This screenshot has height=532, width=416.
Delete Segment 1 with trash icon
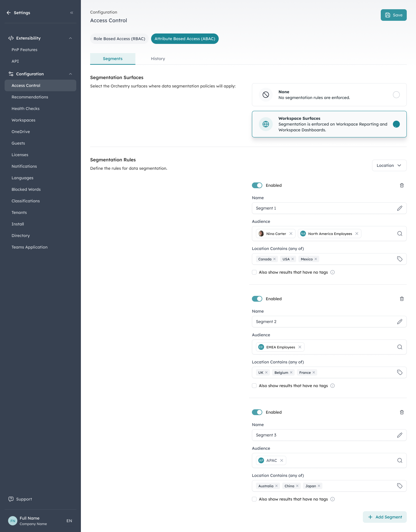click(402, 185)
